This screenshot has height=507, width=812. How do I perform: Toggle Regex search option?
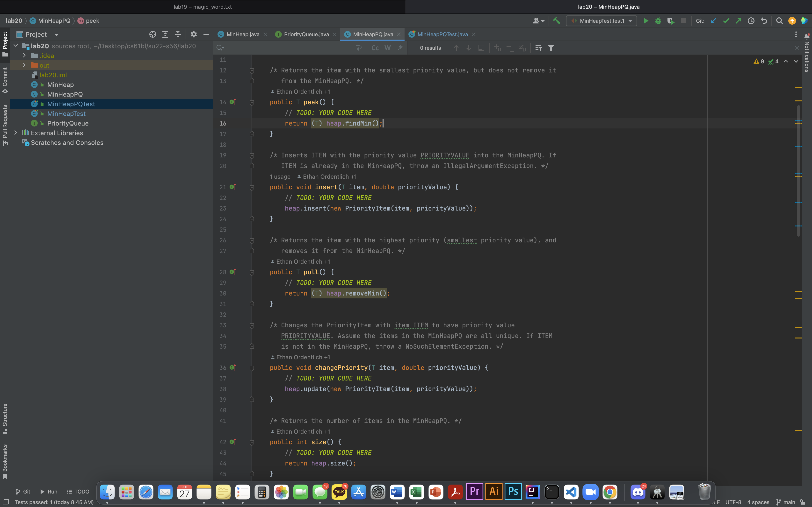[400, 48]
